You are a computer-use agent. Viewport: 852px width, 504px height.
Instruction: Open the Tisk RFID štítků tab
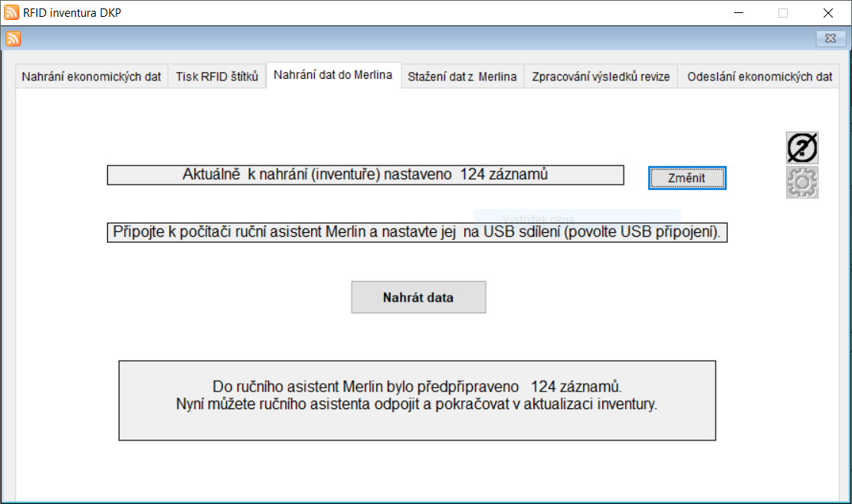[217, 77]
